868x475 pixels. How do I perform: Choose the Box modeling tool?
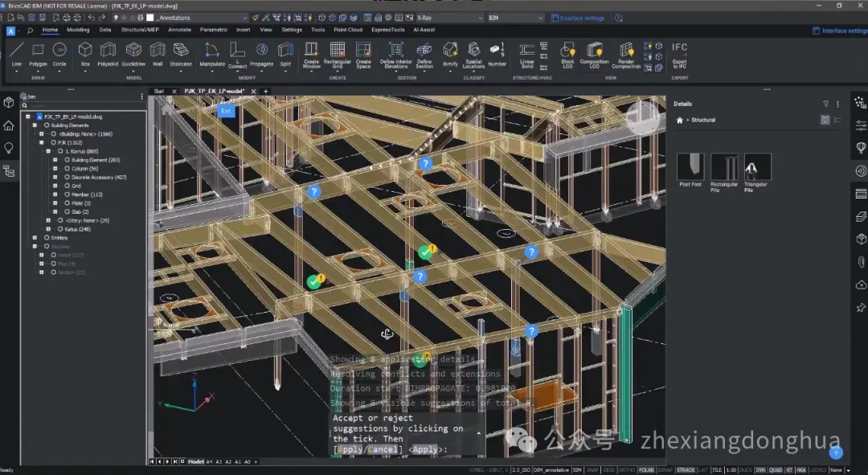[x=85, y=55]
